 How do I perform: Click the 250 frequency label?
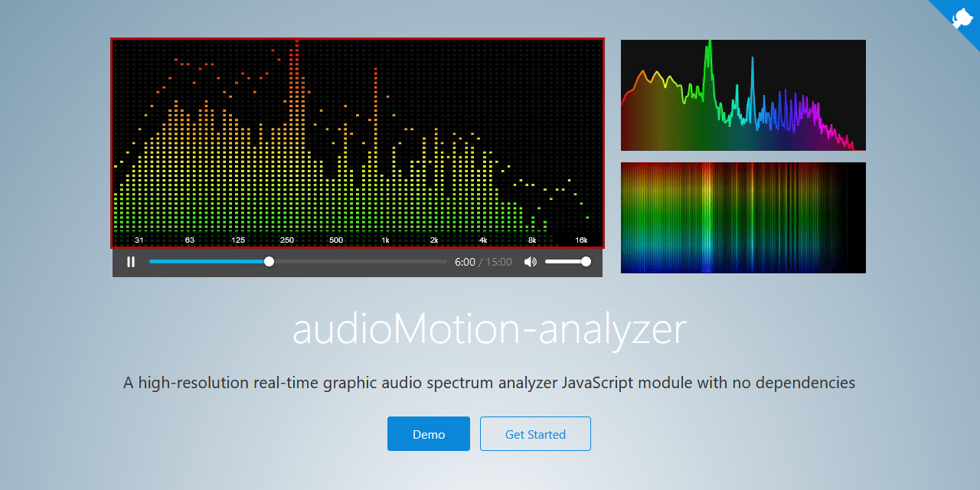[287, 240]
